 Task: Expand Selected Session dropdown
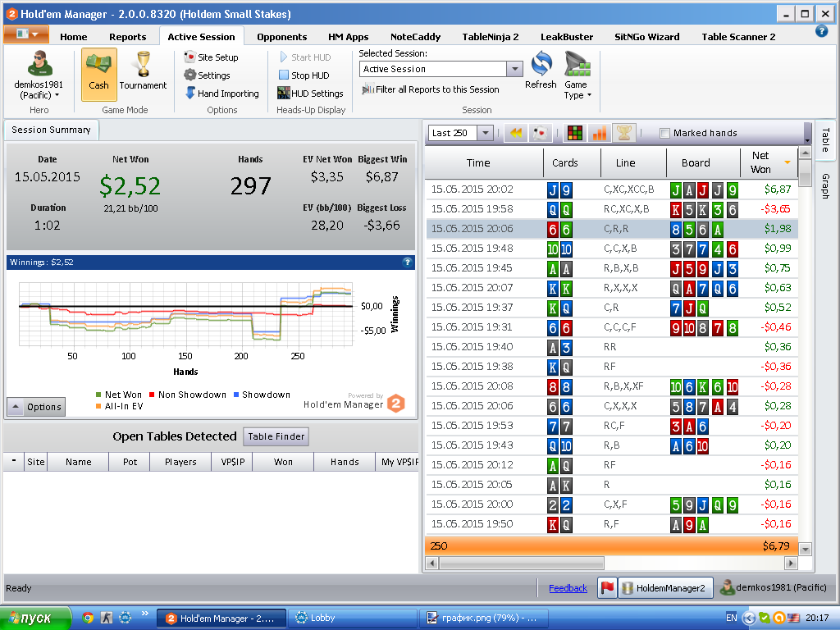click(x=514, y=69)
